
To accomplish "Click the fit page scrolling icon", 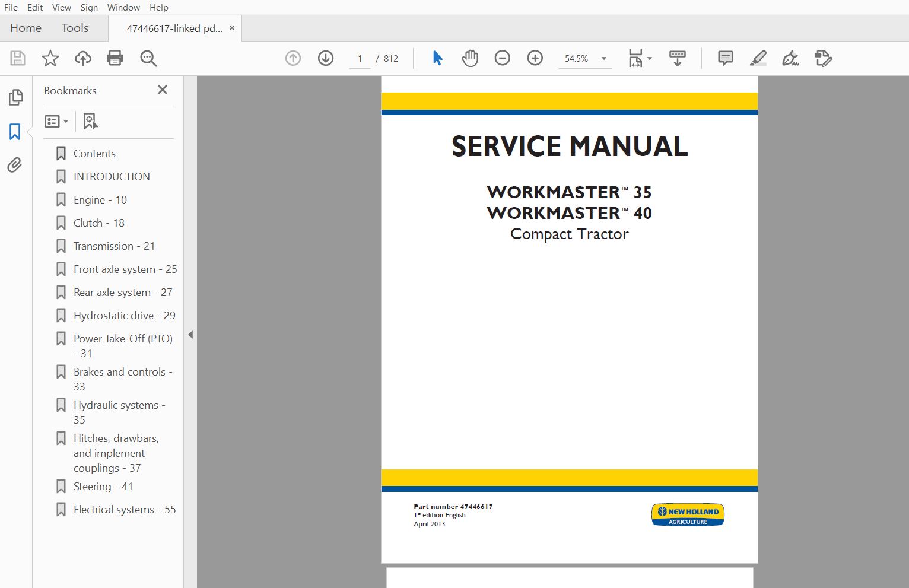I will click(635, 58).
